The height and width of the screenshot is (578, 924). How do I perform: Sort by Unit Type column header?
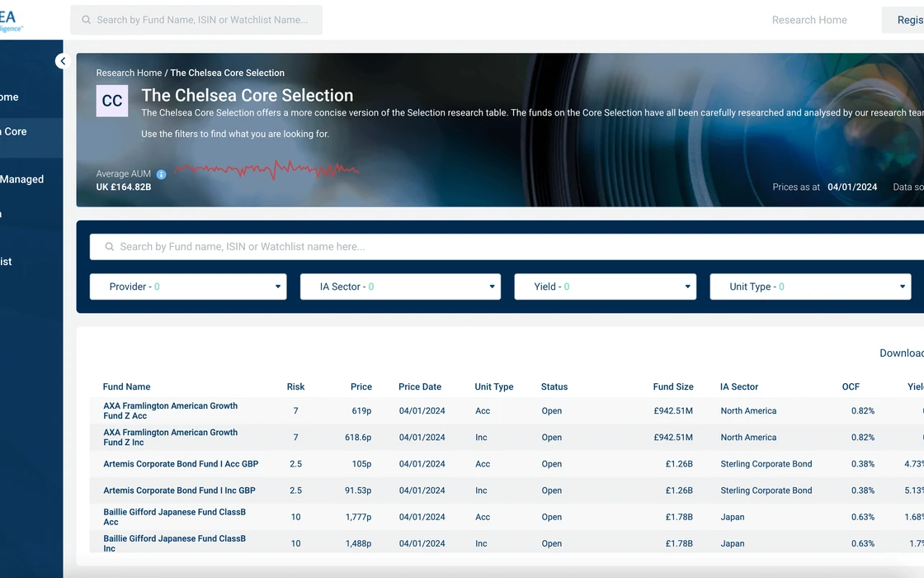point(494,387)
